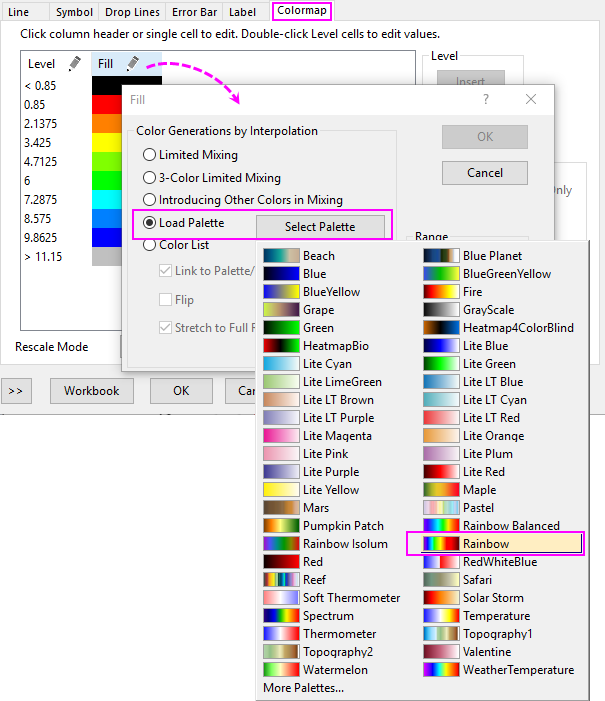Choose the Temperature palette

click(477, 616)
